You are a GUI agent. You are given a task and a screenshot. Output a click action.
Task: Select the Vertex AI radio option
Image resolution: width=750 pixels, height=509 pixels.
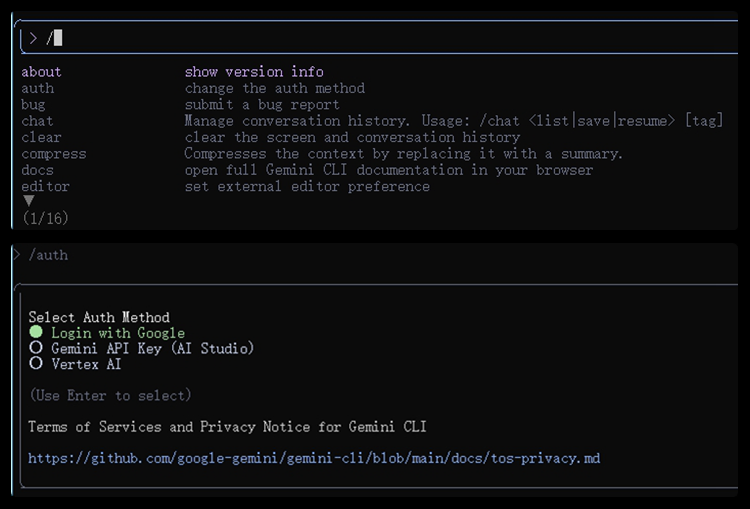[75, 364]
